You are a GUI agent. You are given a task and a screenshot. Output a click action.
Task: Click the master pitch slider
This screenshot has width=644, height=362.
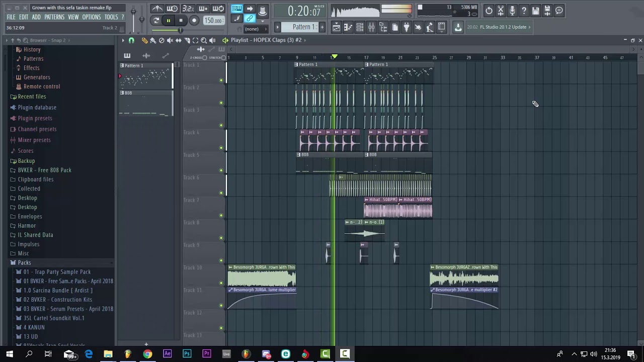coord(142,19)
